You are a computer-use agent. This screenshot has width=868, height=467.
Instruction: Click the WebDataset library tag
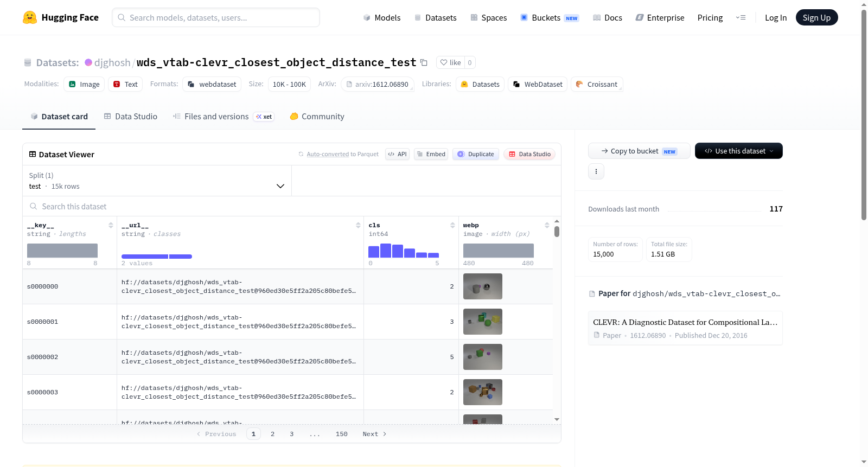click(x=538, y=84)
